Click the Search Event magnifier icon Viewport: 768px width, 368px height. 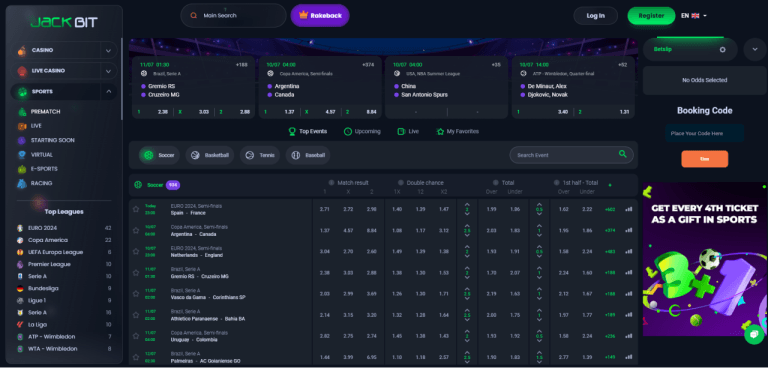click(x=623, y=154)
